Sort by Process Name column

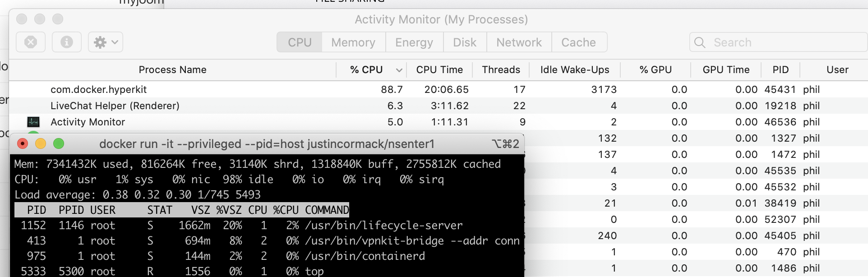click(172, 70)
